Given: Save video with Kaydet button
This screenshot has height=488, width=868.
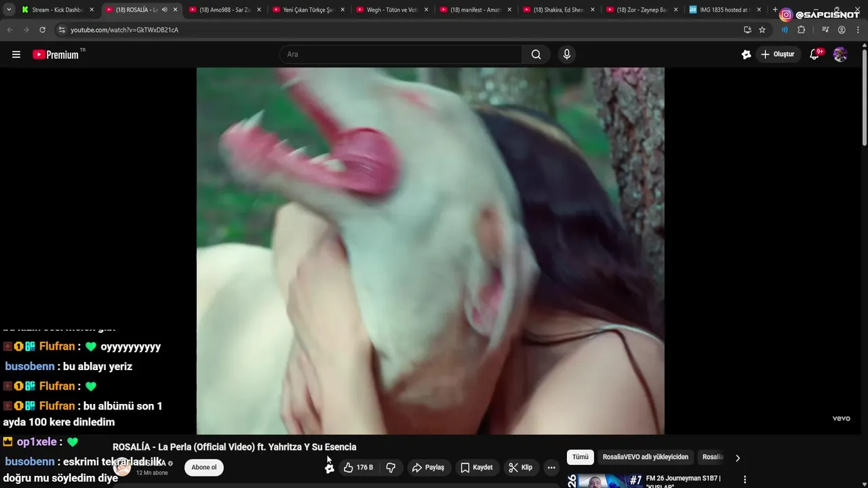Looking at the screenshot, I should 477,468.
